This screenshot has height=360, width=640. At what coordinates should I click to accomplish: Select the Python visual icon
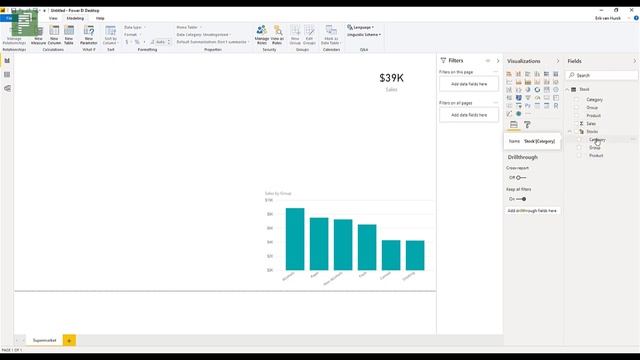tap(528, 106)
